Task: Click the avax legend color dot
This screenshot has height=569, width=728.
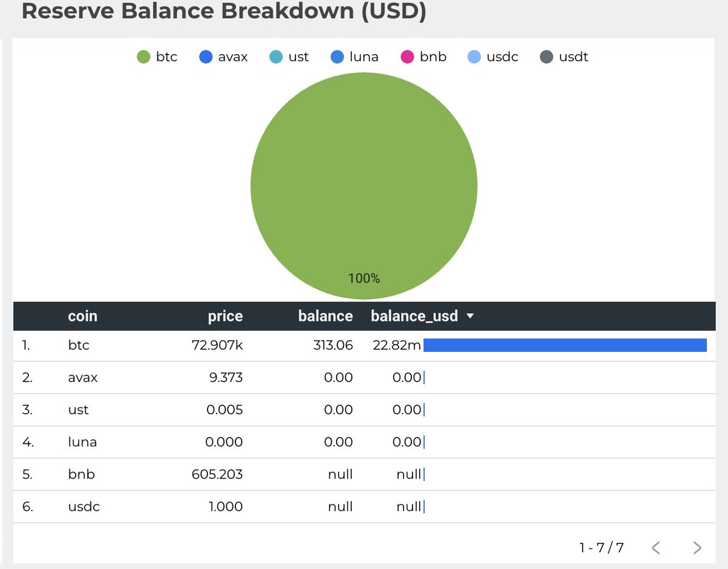Action: click(206, 57)
